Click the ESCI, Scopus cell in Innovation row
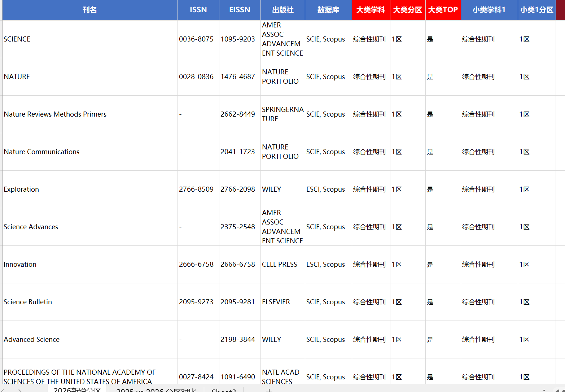Image resolution: width=565 pixels, height=392 pixels. pyautogui.click(x=328, y=264)
